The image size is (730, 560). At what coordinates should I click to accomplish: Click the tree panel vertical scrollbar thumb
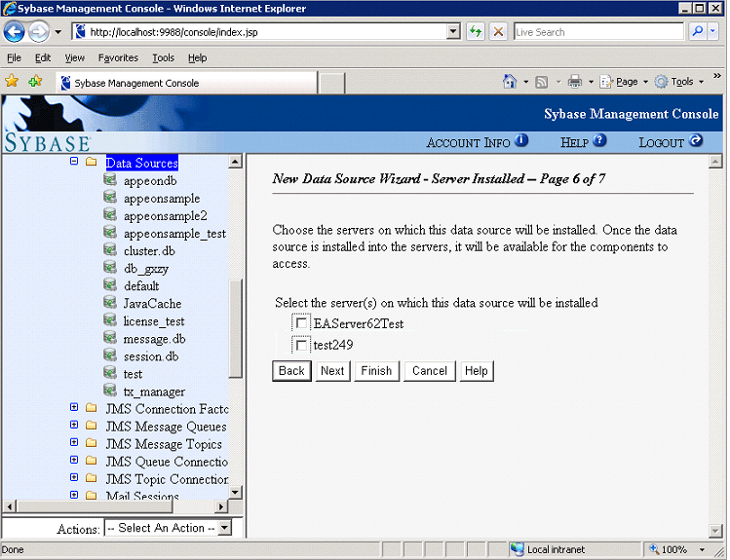pyautogui.click(x=235, y=328)
